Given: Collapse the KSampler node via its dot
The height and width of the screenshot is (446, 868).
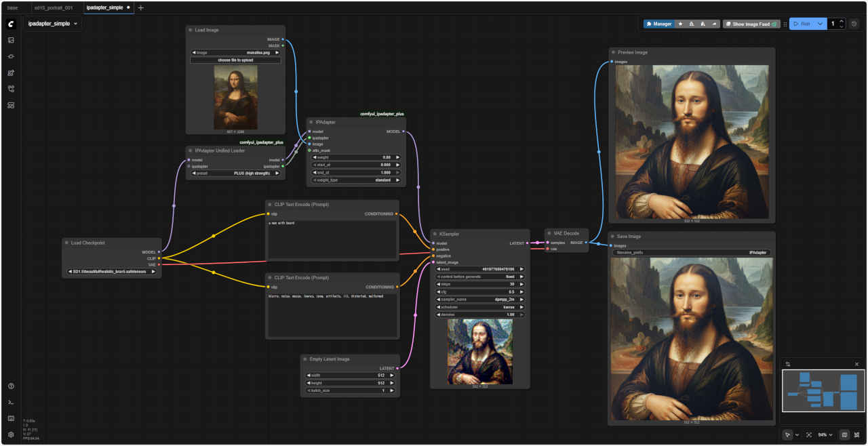Looking at the screenshot, I should [435, 234].
